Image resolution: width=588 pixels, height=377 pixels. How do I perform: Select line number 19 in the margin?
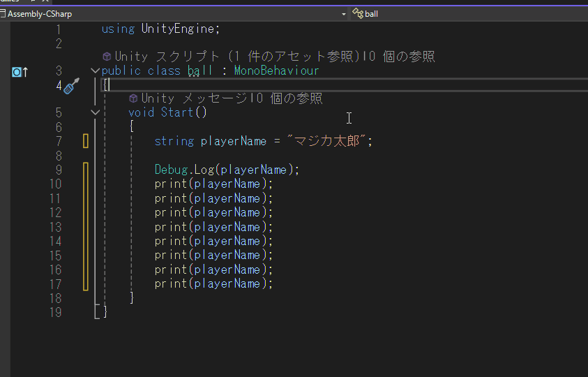pos(56,312)
